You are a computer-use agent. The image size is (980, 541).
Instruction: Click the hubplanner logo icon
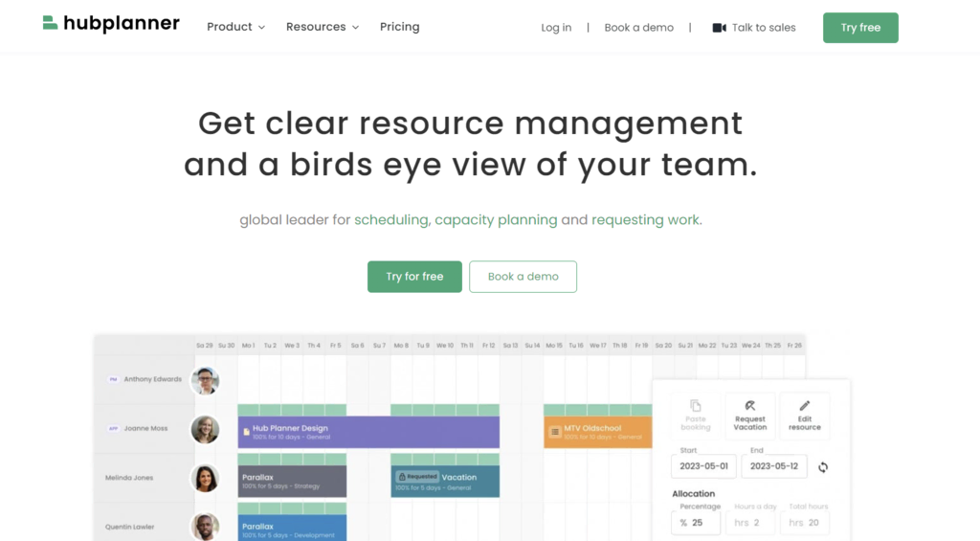[50, 23]
